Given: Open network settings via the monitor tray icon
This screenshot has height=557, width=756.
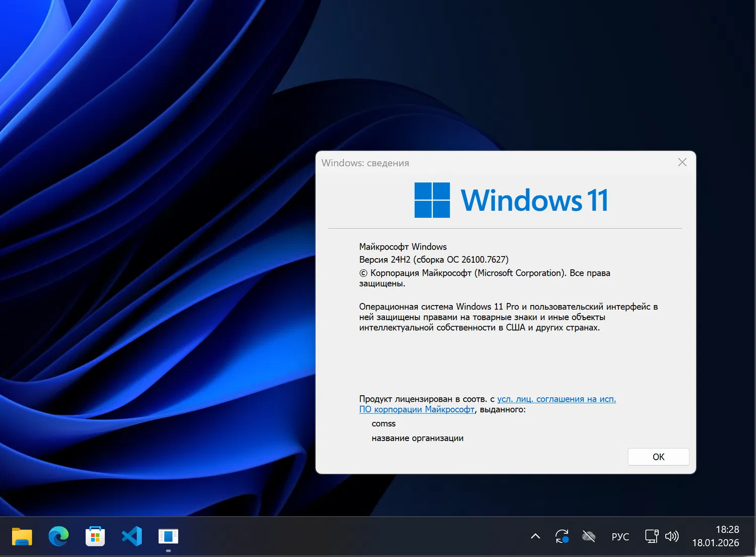Looking at the screenshot, I should (x=651, y=536).
